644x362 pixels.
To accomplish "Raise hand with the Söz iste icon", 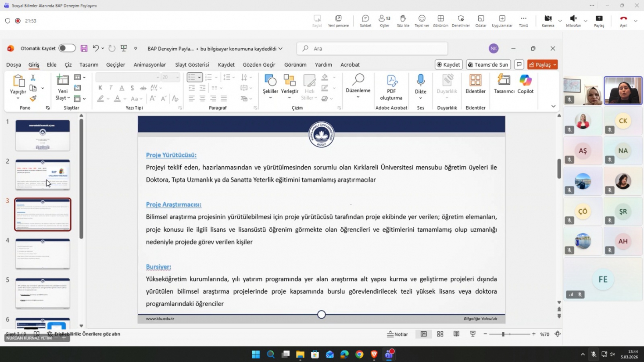I will [403, 20].
